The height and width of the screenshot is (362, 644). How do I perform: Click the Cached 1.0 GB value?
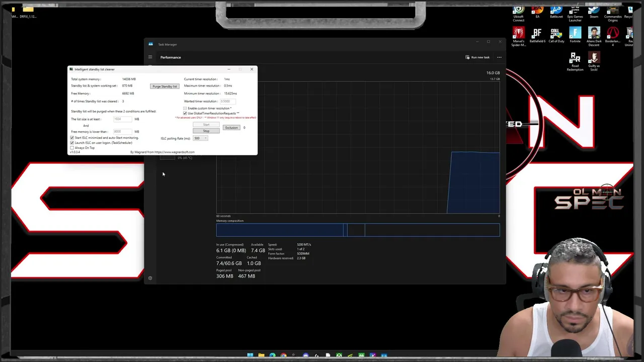[254, 263]
